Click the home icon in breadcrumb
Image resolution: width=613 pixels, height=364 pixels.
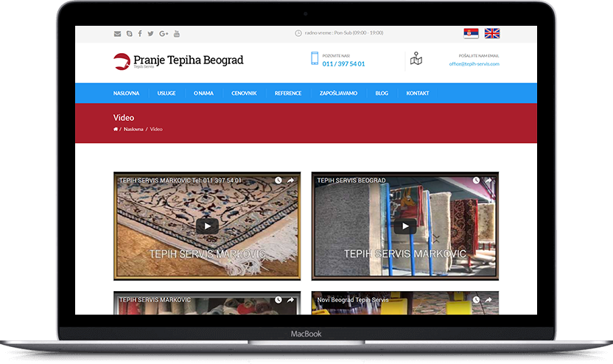coord(116,129)
